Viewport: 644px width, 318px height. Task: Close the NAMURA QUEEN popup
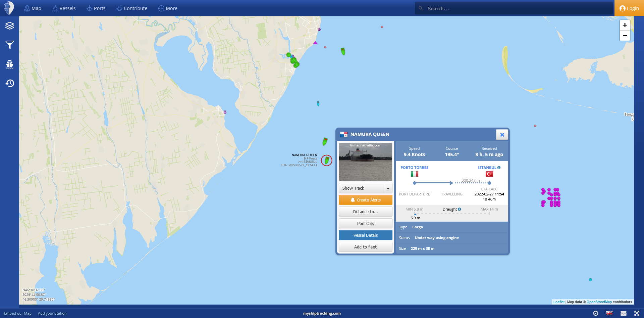coord(502,135)
